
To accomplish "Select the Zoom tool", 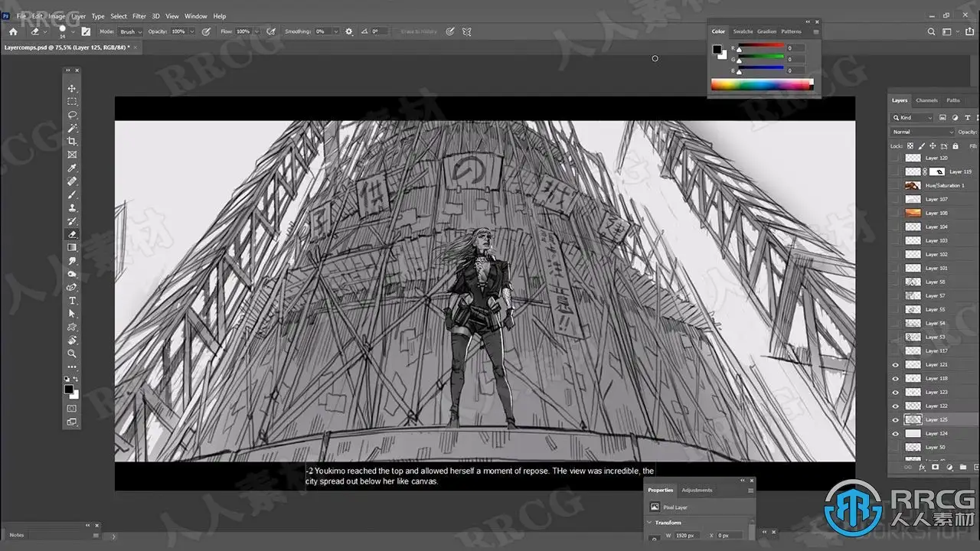I will tap(72, 354).
